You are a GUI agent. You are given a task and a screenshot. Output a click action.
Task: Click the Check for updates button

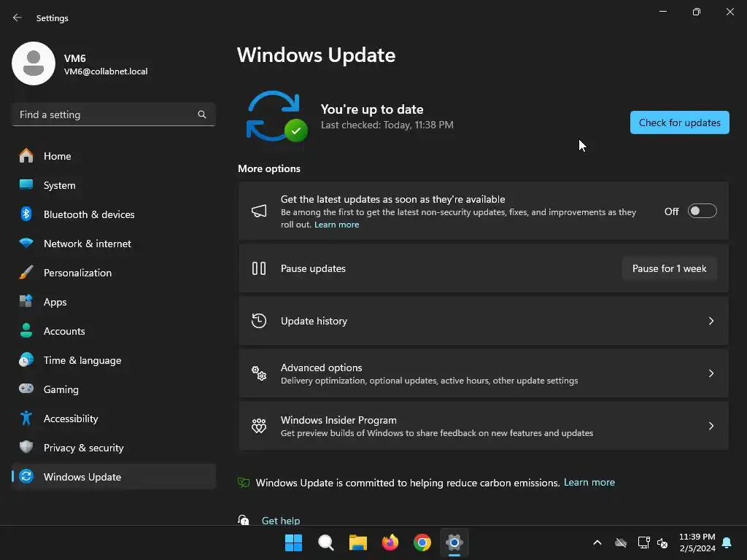coord(679,122)
